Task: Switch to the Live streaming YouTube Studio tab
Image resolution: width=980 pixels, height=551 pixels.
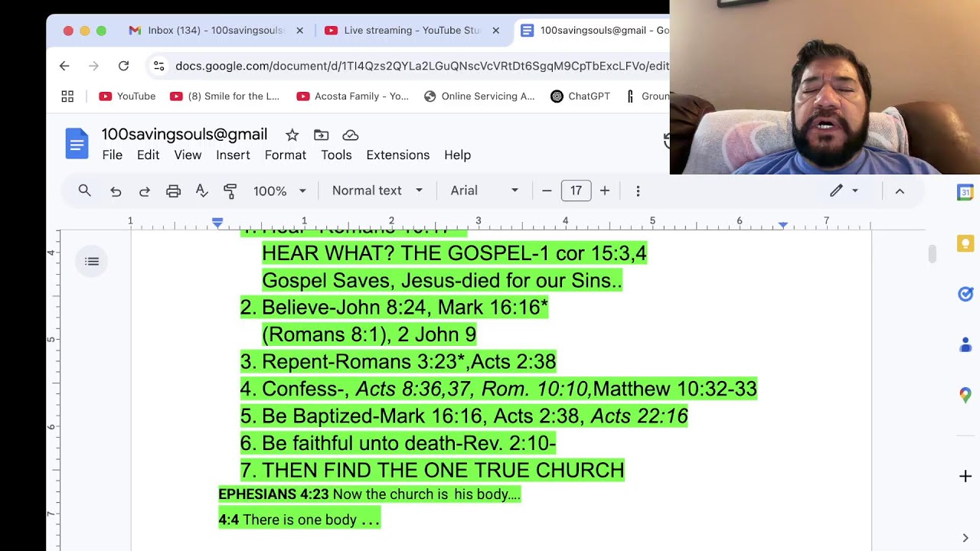Action: [x=412, y=31]
